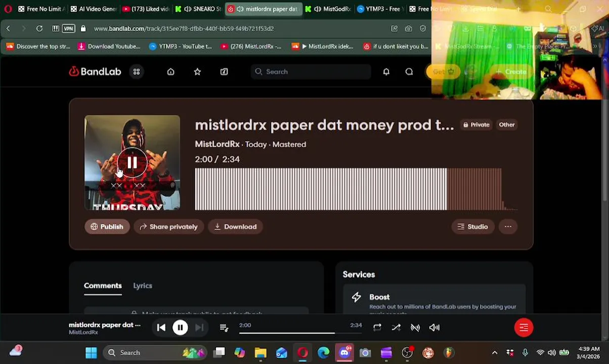The image size is (609, 364).
Task: Take a snapshot with camera icon
Action: tap(409, 28)
